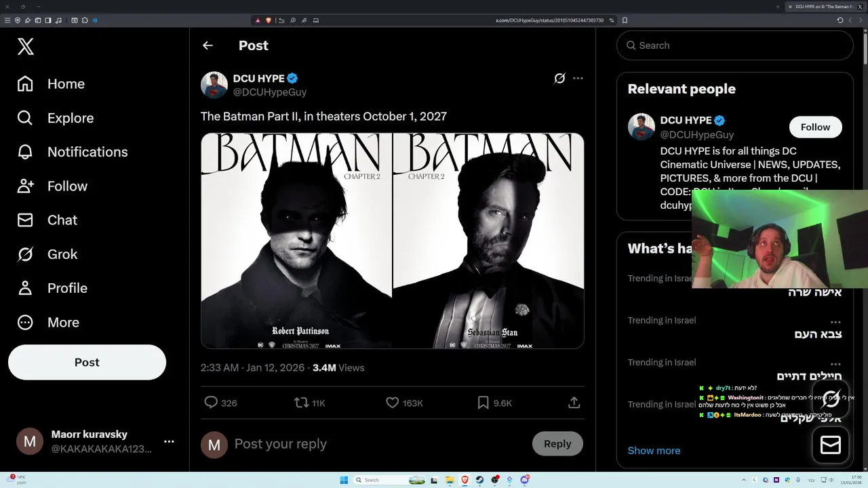Click Maorr kuravsky avatar in sidebar
The image size is (868, 488).
click(30, 442)
